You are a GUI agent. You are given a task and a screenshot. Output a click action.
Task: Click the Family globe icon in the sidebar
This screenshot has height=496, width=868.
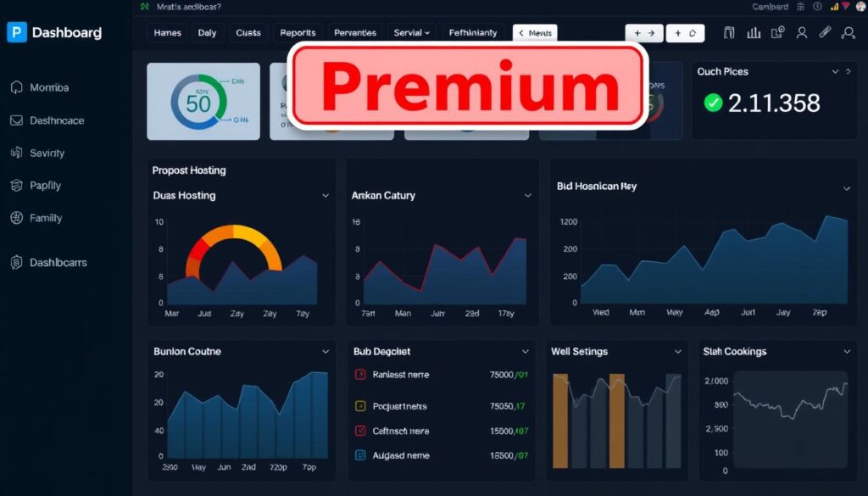tap(17, 218)
